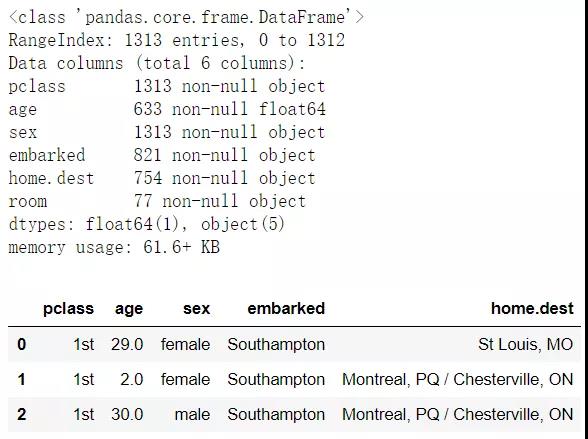Select the sex column header
588x439 pixels.
point(196,309)
